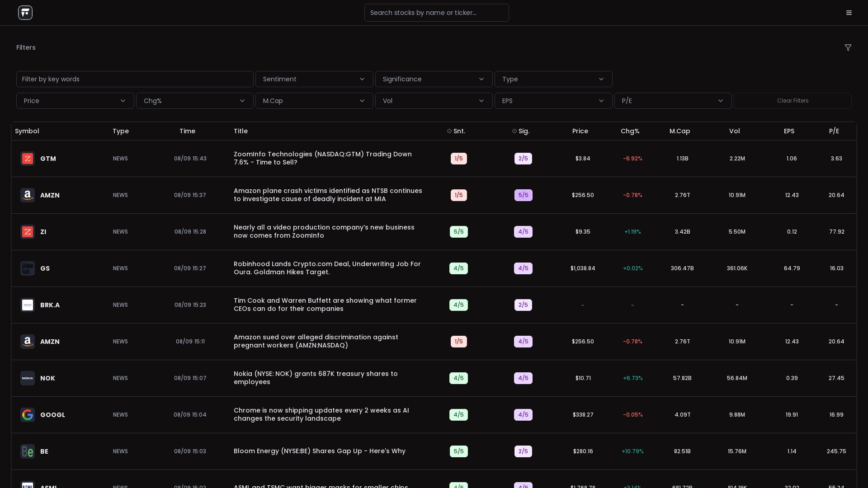This screenshot has width=868, height=488.
Task: Click the info icon beside Snt. header
Action: [x=449, y=131]
